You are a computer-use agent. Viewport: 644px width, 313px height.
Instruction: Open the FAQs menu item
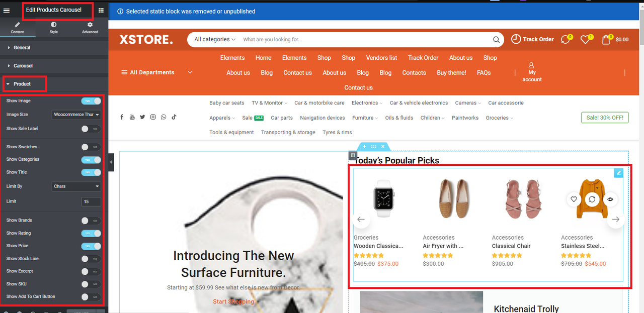pyautogui.click(x=484, y=73)
